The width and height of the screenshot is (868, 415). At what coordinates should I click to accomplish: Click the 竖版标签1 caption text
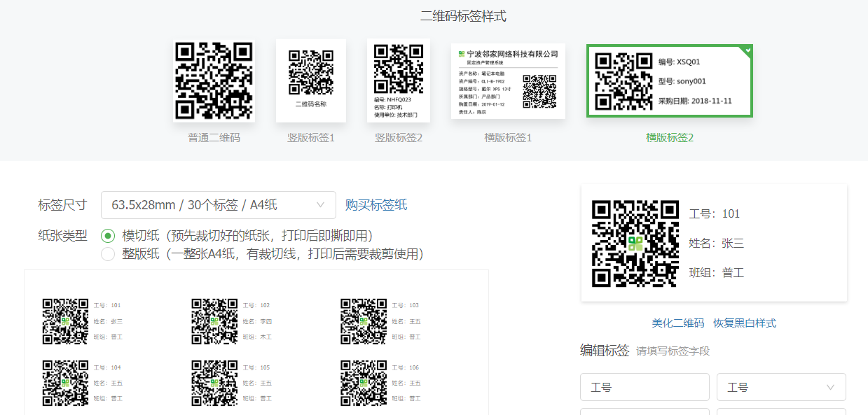click(x=311, y=138)
